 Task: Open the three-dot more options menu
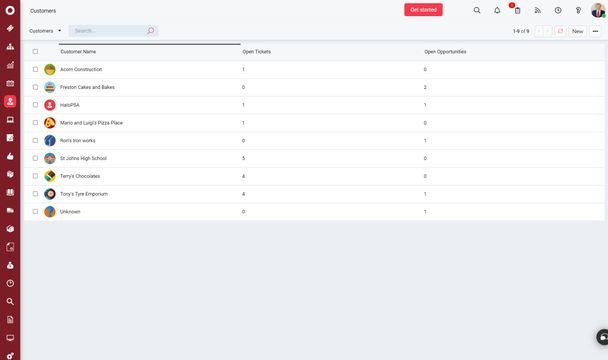(595, 31)
